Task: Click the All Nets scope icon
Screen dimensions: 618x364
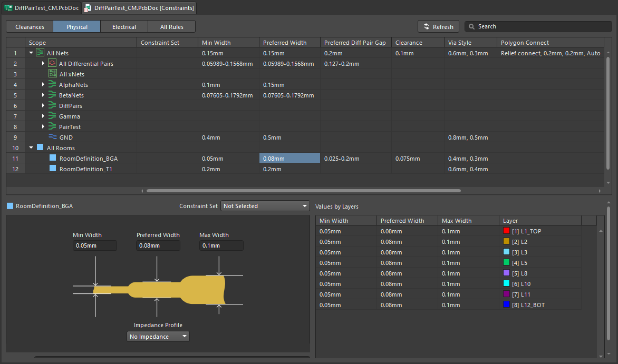Action: [x=40, y=53]
